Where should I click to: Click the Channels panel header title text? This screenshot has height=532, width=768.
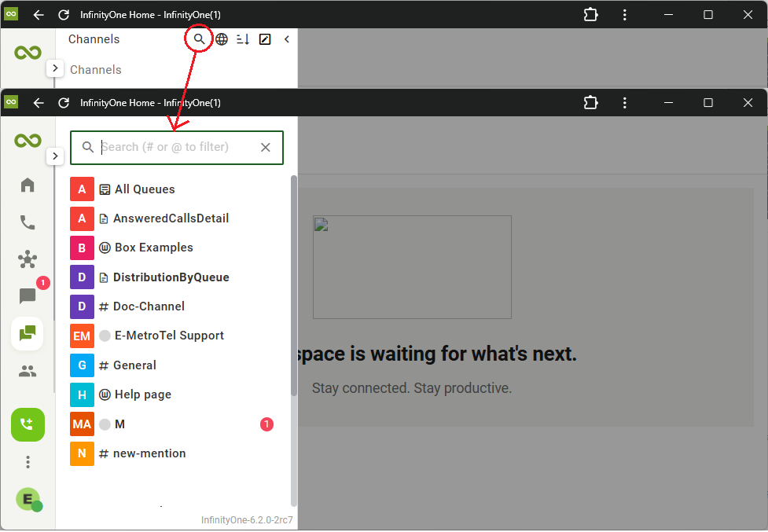[x=94, y=39]
